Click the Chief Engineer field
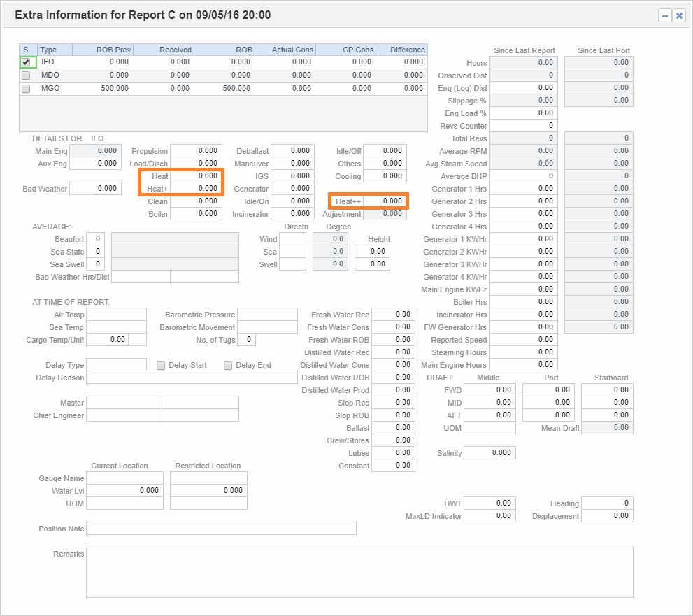693x616 pixels. click(123, 416)
